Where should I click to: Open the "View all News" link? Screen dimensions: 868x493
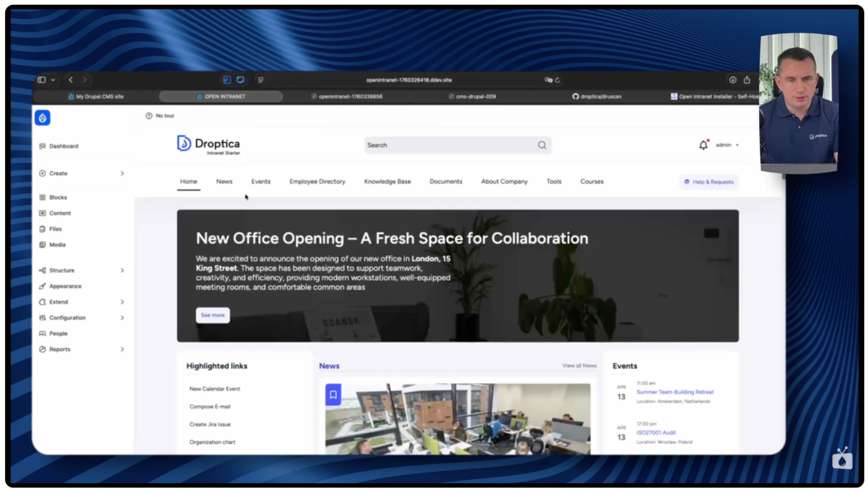(x=579, y=365)
